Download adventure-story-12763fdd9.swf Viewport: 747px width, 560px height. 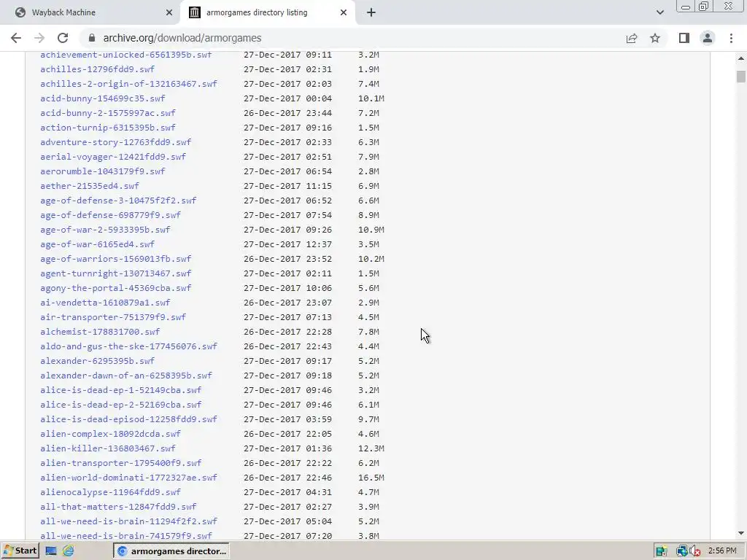[x=116, y=142]
